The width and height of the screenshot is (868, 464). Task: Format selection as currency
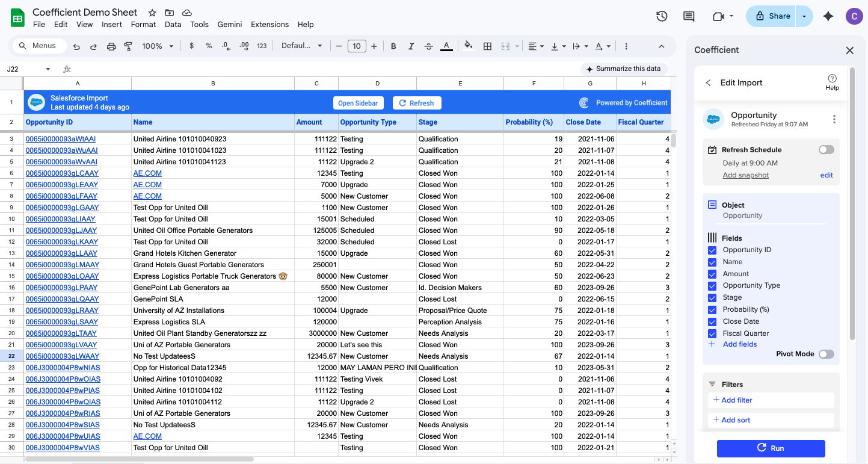[191, 46]
